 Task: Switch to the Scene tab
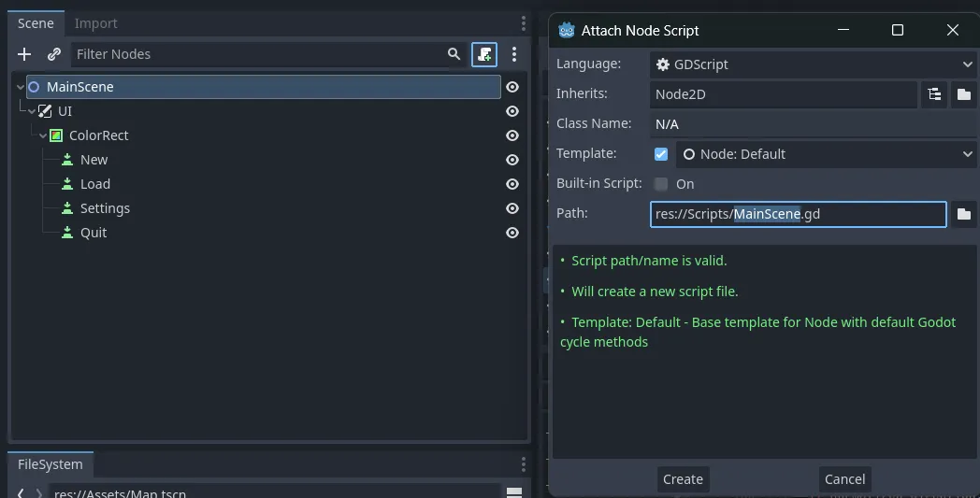pos(36,23)
